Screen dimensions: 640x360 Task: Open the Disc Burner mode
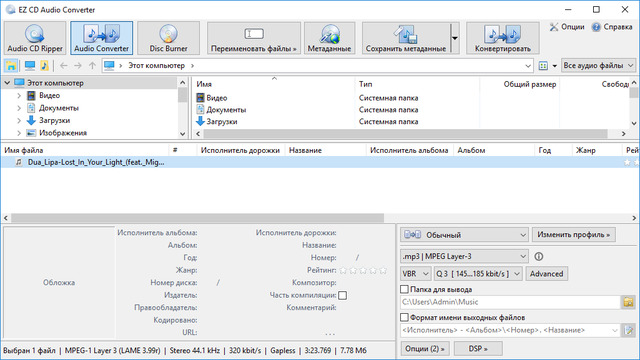(168, 38)
